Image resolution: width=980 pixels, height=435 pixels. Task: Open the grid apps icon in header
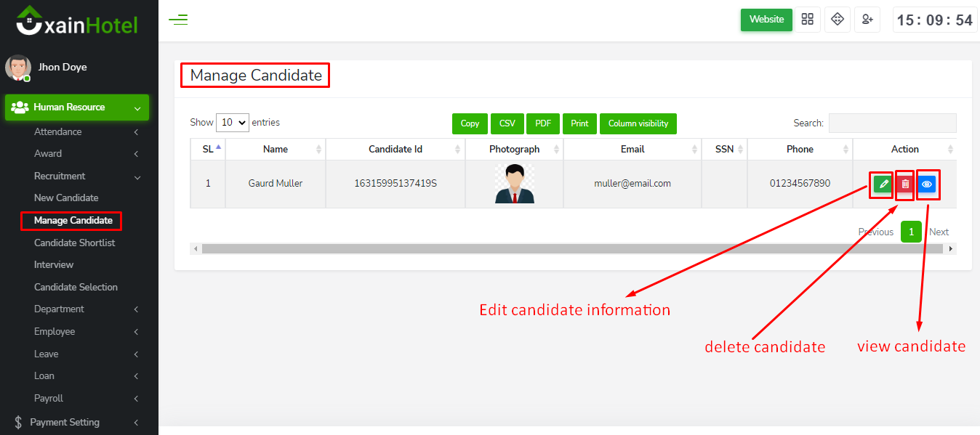(x=807, y=20)
